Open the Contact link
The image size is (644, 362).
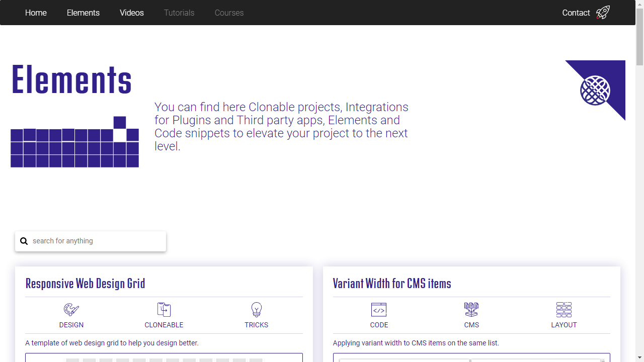tap(576, 13)
